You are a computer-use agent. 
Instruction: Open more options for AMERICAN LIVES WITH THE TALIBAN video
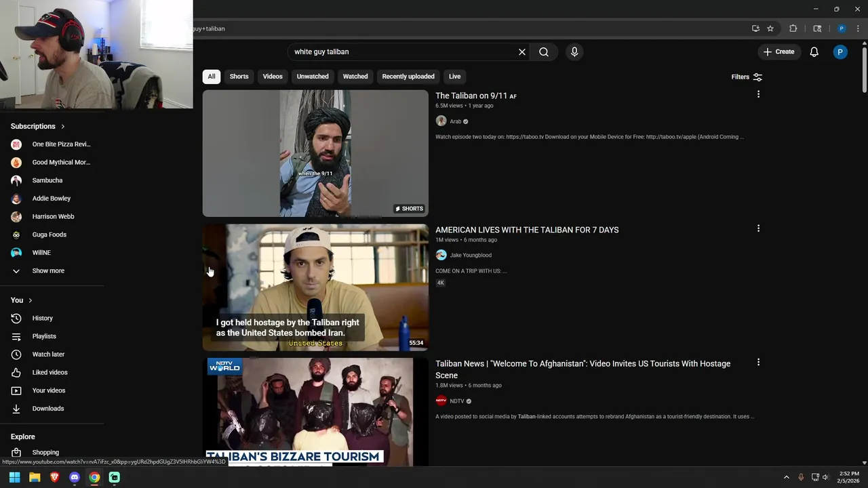click(758, 228)
